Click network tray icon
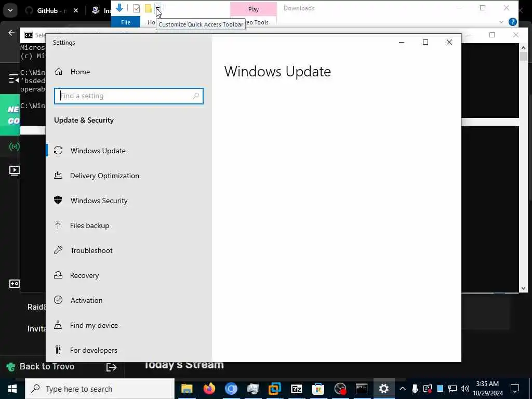The width and height of the screenshot is (532, 399). pyautogui.click(x=453, y=389)
